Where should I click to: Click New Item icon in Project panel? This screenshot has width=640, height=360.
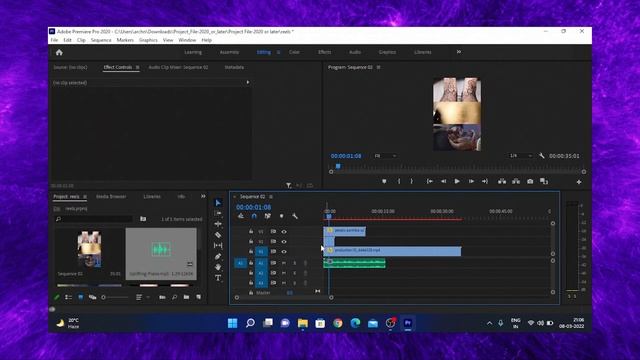point(198,297)
